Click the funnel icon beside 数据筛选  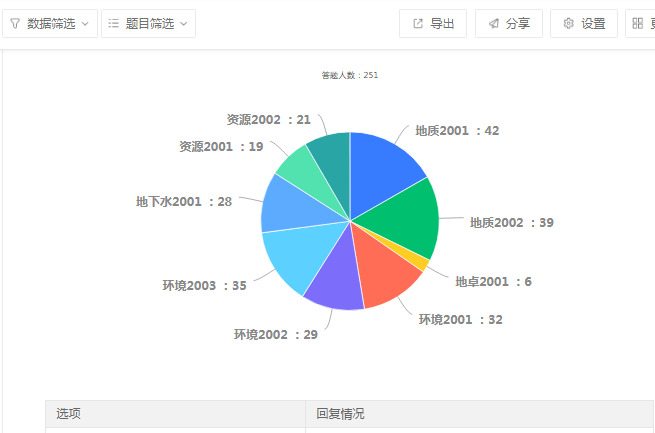pos(15,23)
